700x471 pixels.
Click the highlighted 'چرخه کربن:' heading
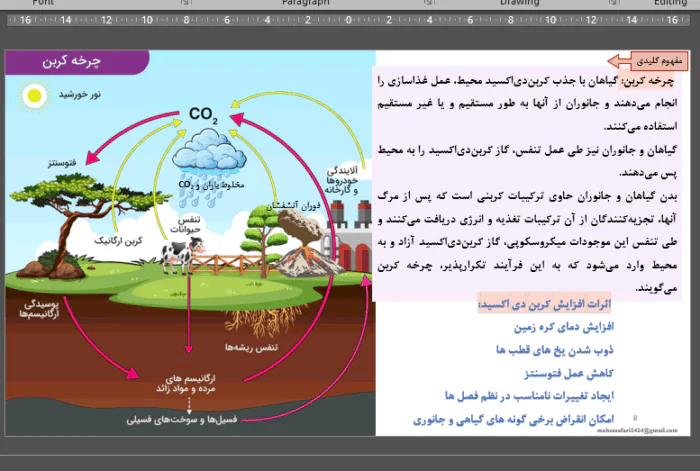pyautogui.click(x=647, y=81)
